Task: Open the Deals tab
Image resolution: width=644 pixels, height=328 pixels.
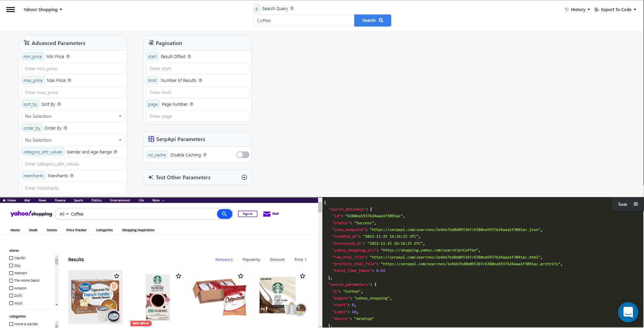Action: tap(33, 230)
